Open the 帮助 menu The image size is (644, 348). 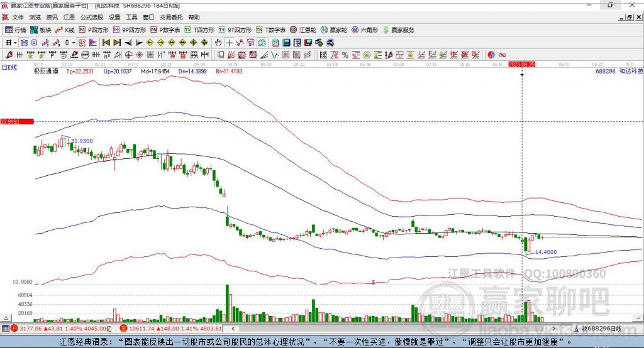tap(194, 17)
